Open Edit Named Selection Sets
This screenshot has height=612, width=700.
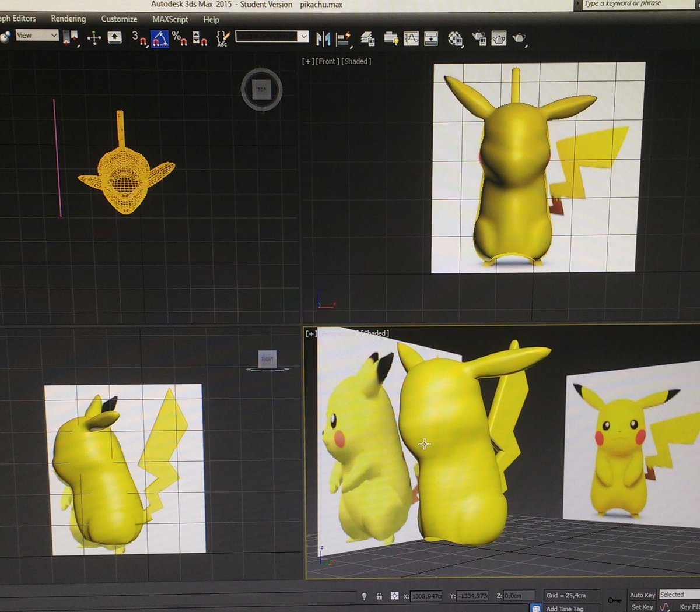pos(222,39)
